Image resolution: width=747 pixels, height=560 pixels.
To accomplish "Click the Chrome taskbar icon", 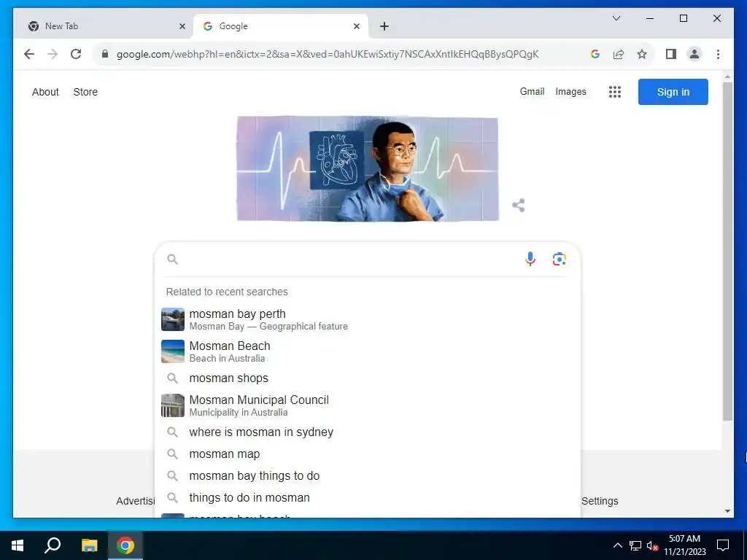I will [x=125, y=545].
